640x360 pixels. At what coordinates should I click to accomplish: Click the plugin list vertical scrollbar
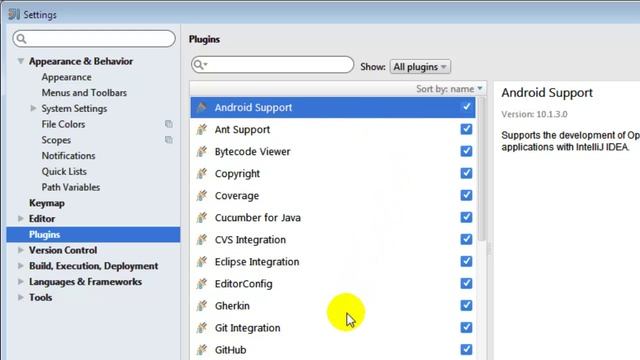482,169
